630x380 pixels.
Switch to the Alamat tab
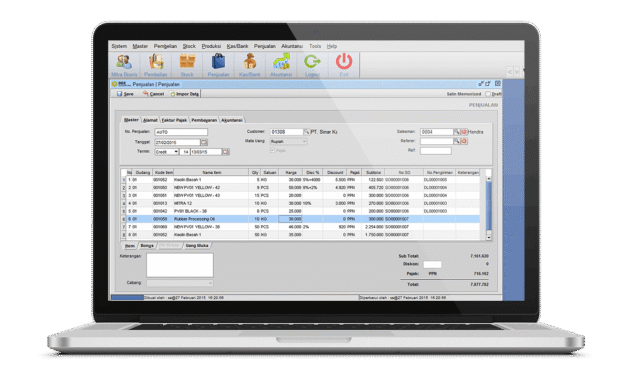[150, 120]
